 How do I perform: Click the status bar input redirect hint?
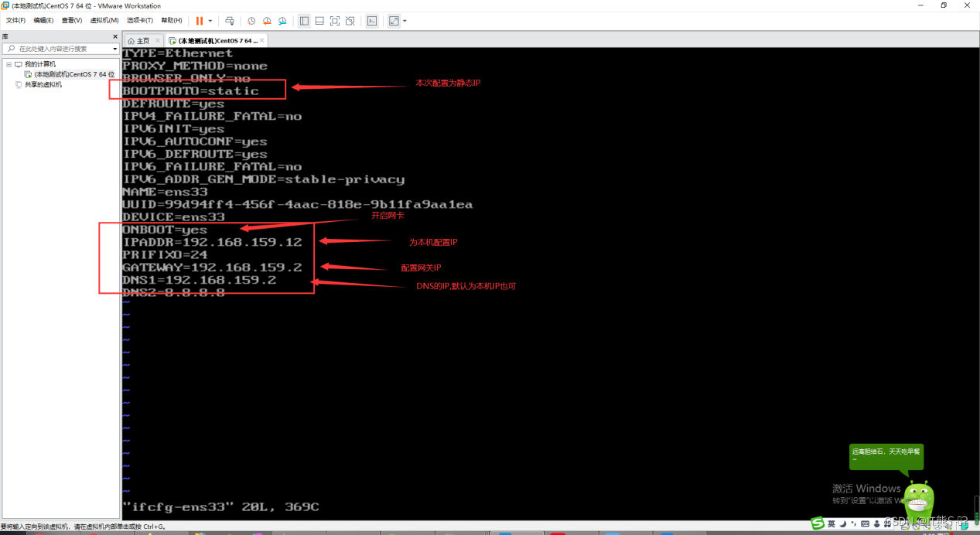click(x=83, y=526)
